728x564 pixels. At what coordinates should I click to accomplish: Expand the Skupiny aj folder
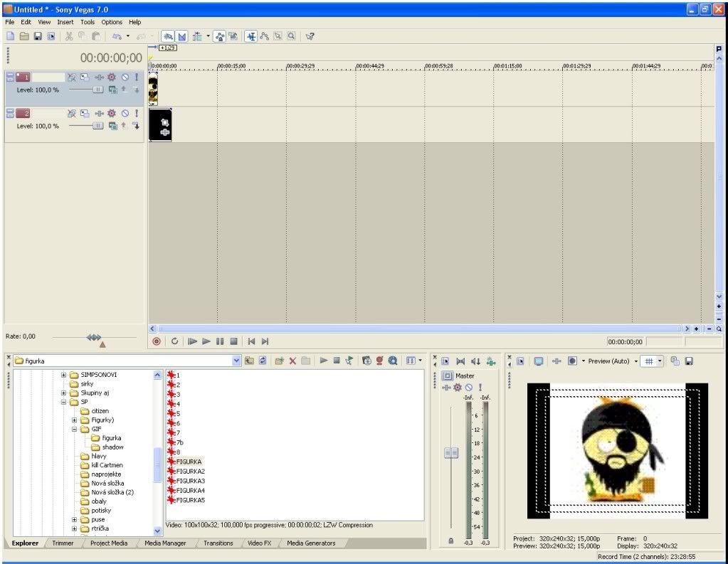click(63, 393)
